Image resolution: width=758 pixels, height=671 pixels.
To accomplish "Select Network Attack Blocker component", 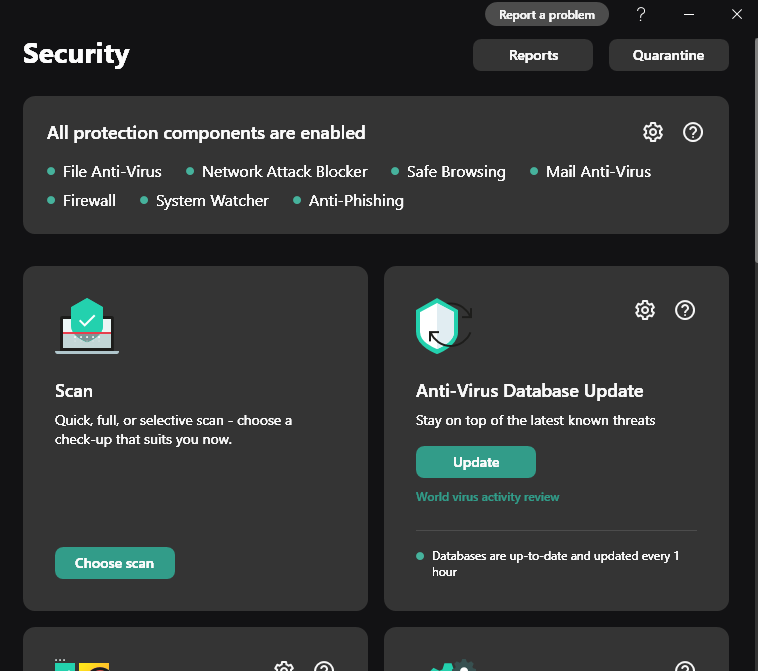I will 284,172.
